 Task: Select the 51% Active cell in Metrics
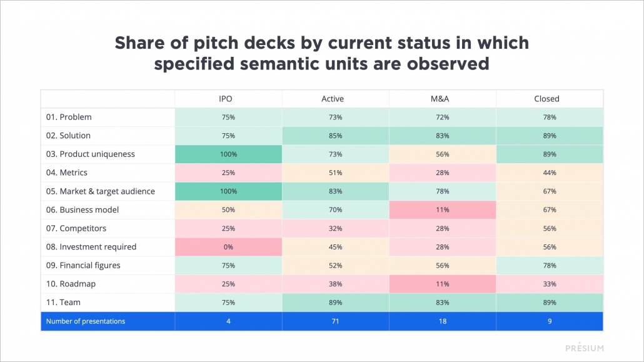click(x=335, y=173)
